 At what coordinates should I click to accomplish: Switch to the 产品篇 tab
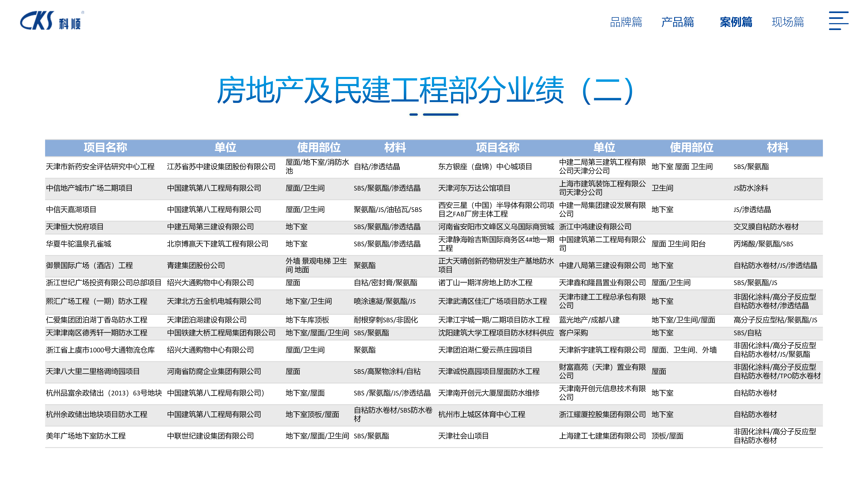point(678,22)
